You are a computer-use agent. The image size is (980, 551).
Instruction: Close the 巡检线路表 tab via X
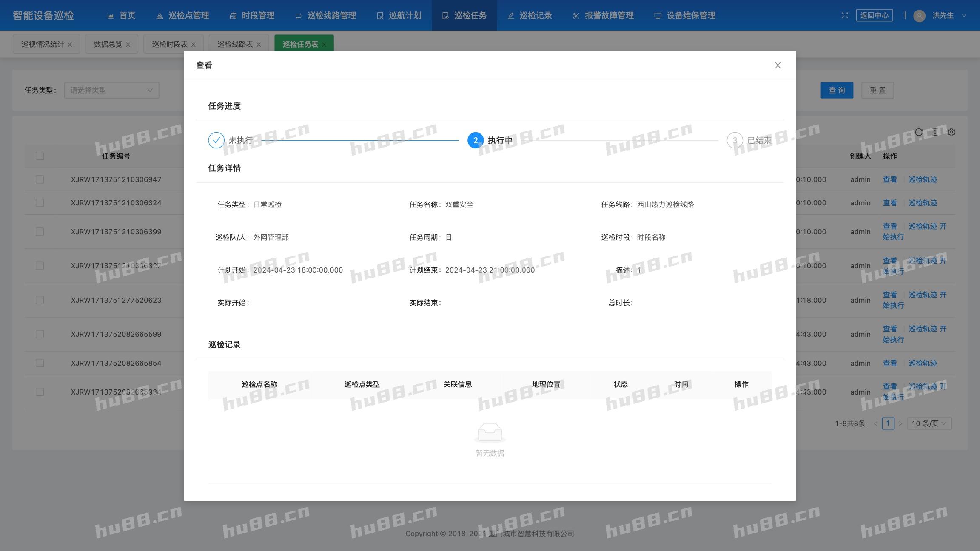pos(259,45)
